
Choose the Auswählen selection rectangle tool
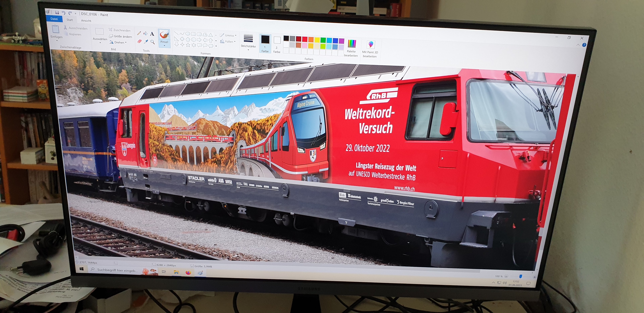pyautogui.click(x=99, y=32)
